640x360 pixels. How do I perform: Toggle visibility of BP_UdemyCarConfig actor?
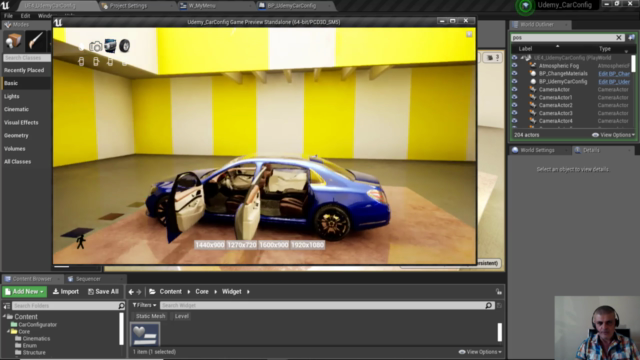coord(515,82)
